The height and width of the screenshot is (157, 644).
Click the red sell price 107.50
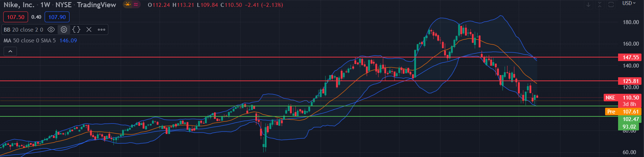[15, 17]
